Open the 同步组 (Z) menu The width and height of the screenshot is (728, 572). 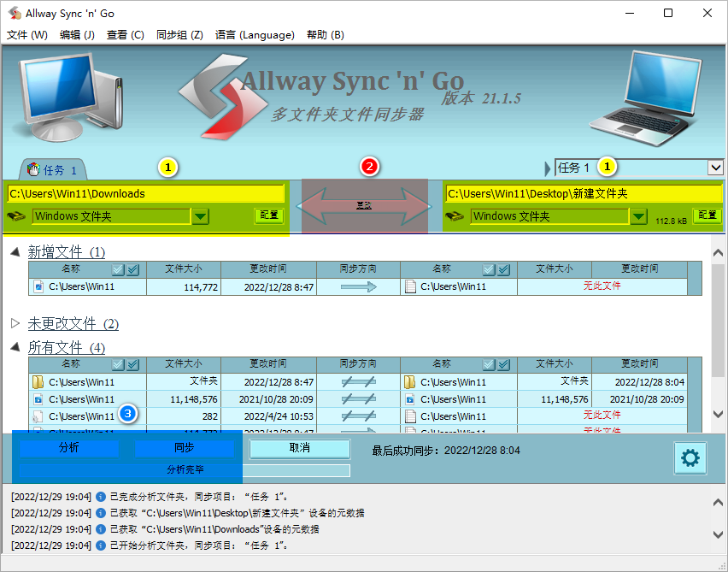click(x=179, y=35)
